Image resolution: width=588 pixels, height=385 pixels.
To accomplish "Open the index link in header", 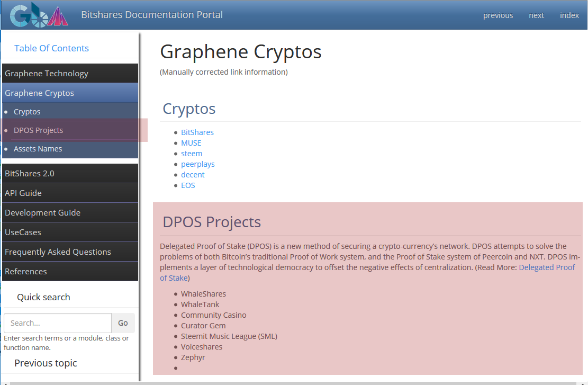I will click(569, 15).
